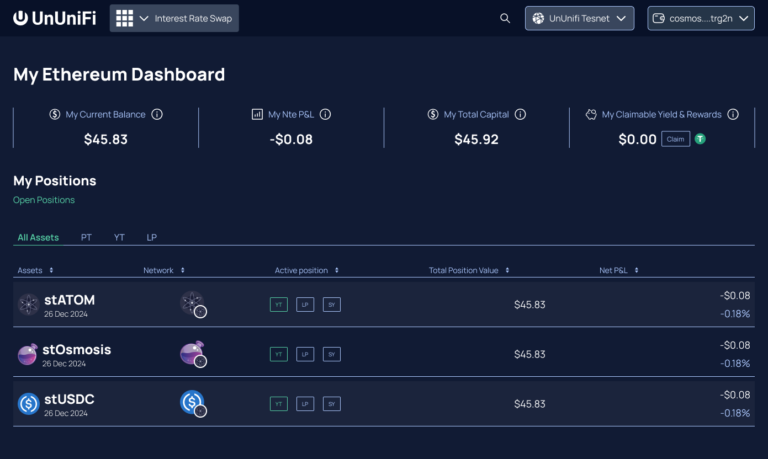768x459 pixels.
Task: Click the green Tether token icon
Action: (x=700, y=139)
